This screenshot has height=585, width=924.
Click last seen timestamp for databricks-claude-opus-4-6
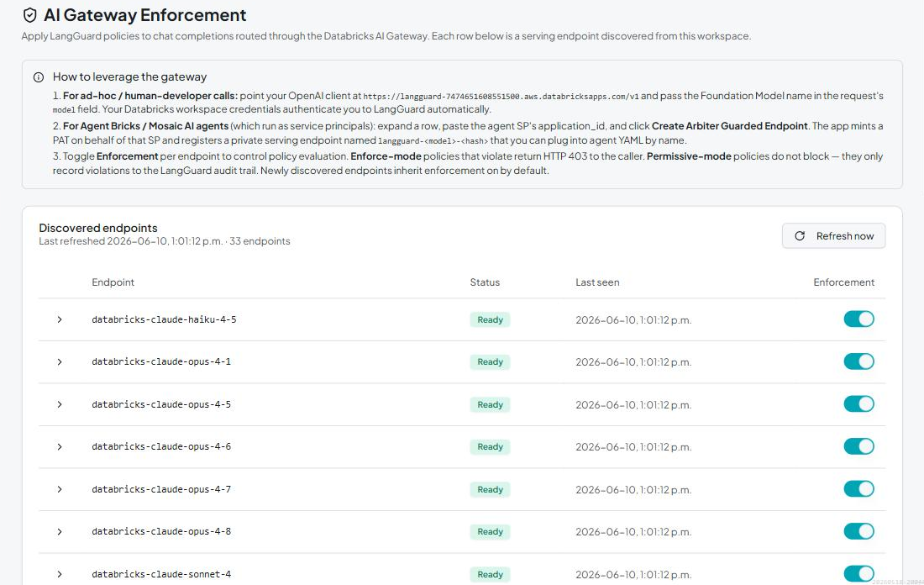point(633,448)
